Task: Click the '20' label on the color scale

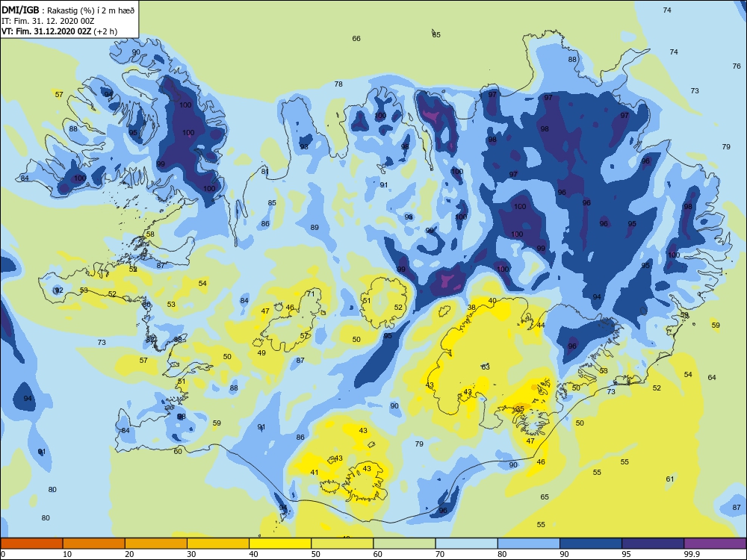Action: click(x=129, y=554)
